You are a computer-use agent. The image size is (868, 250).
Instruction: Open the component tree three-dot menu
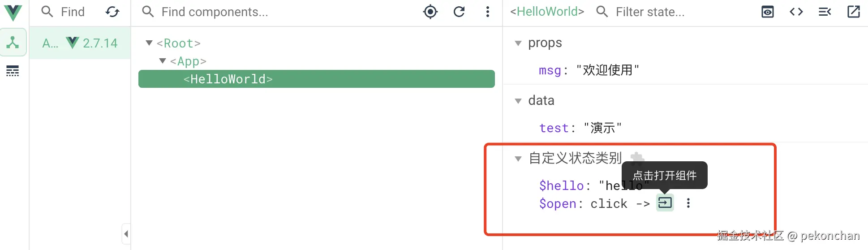[x=488, y=12]
